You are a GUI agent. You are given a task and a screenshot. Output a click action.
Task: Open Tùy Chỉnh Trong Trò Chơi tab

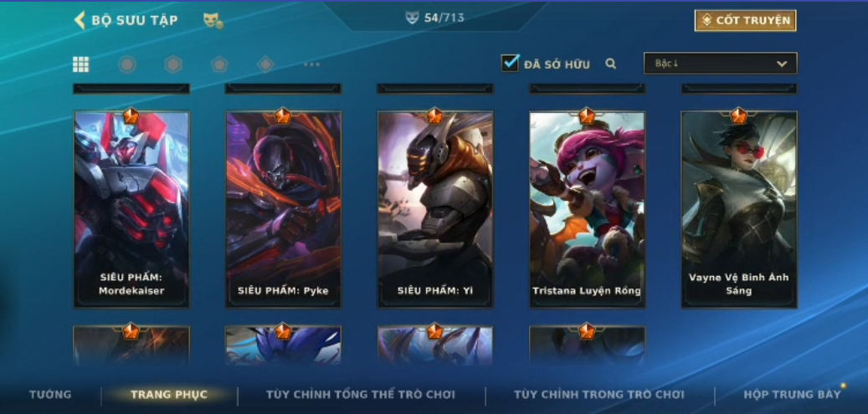click(599, 395)
